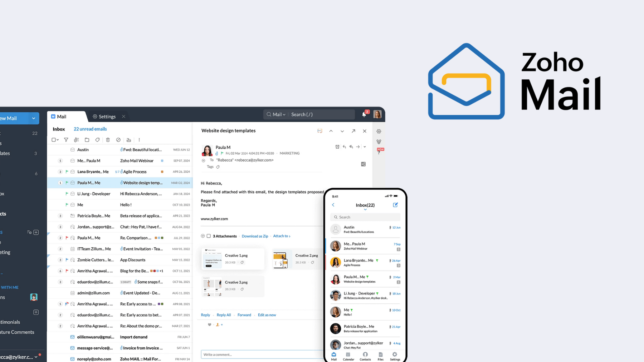Viewport: 644px width, 362px height.
Task: Open the select-all checkbox dropdown arrow
Action: [58, 140]
